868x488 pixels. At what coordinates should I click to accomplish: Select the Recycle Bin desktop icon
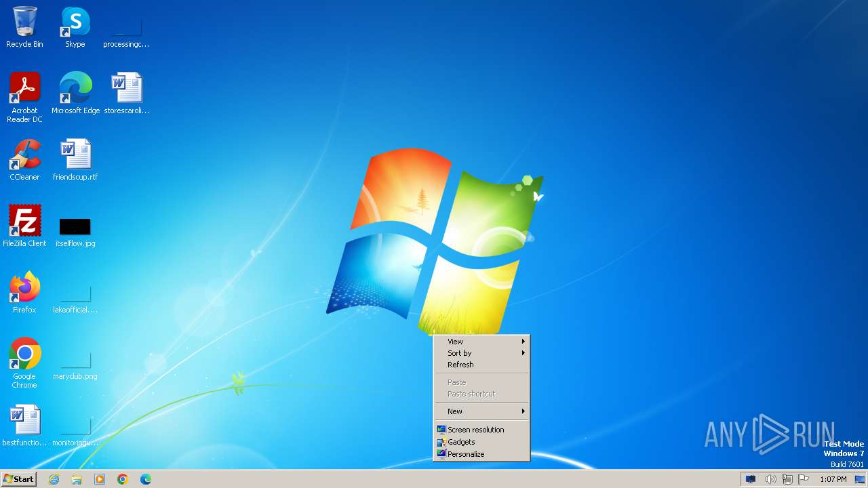point(24,27)
